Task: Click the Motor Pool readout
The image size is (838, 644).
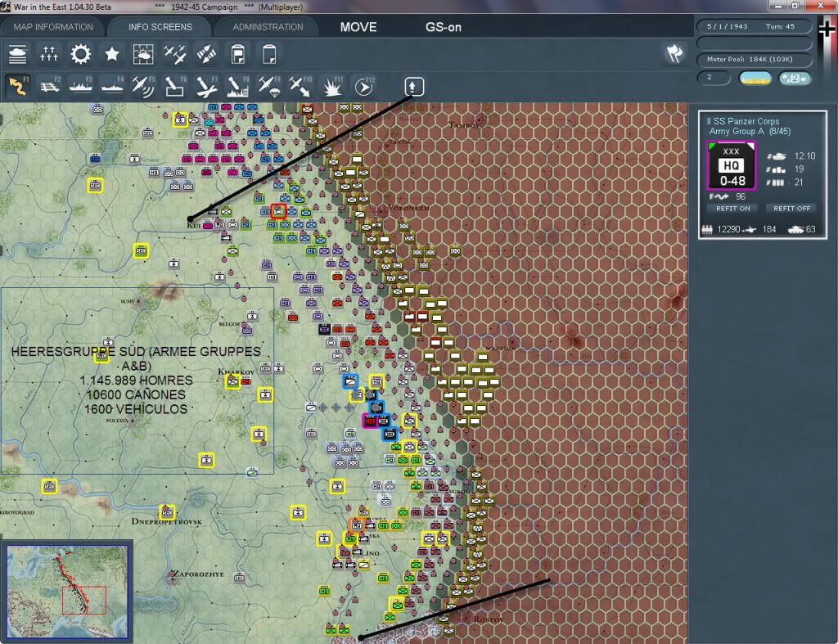Action: 754,59
